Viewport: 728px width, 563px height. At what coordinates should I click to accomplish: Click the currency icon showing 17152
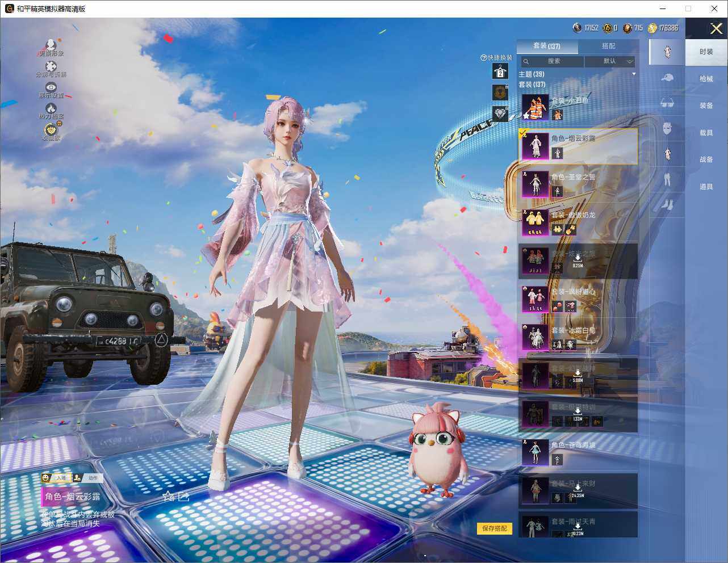pos(577,28)
